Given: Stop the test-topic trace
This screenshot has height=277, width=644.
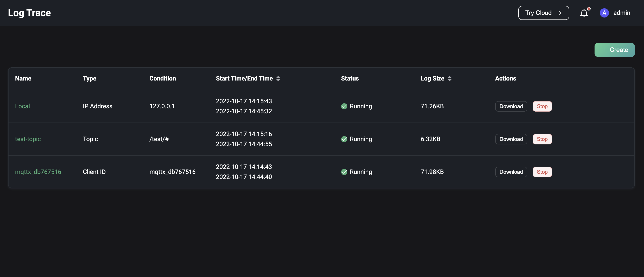Looking at the screenshot, I should [542, 139].
